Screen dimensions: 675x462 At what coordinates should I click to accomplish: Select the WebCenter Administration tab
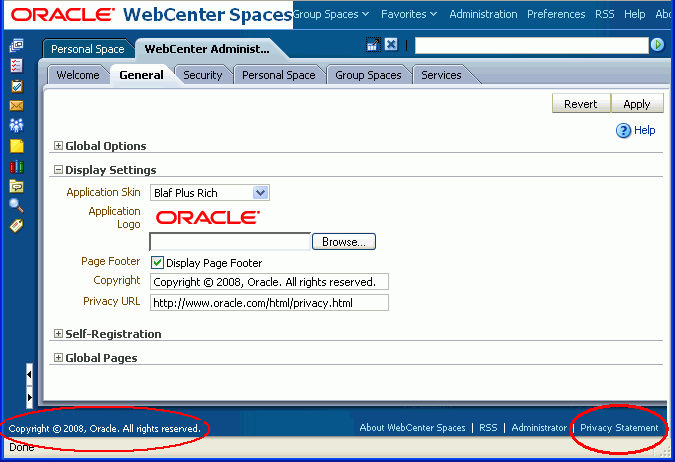coord(207,49)
